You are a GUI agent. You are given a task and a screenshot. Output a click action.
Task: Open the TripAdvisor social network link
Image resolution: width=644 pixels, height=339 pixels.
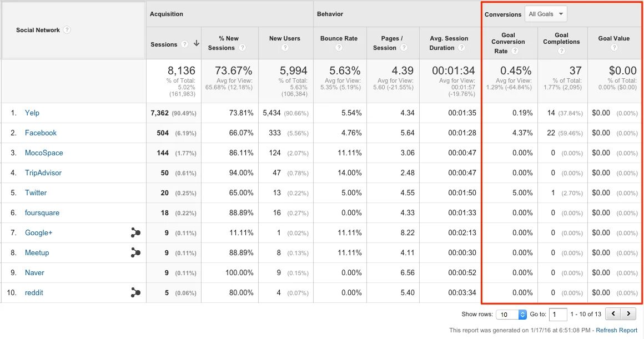(x=43, y=173)
